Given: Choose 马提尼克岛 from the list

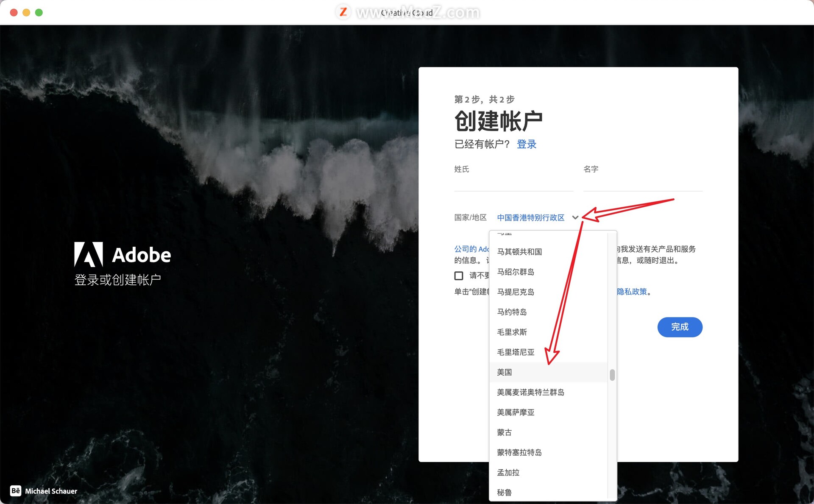Looking at the screenshot, I should [549, 292].
